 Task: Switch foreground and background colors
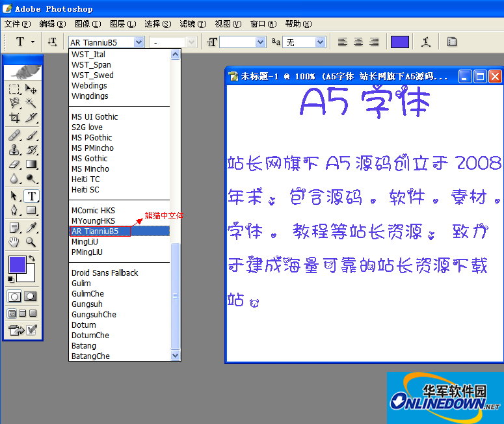pos(32,258)
